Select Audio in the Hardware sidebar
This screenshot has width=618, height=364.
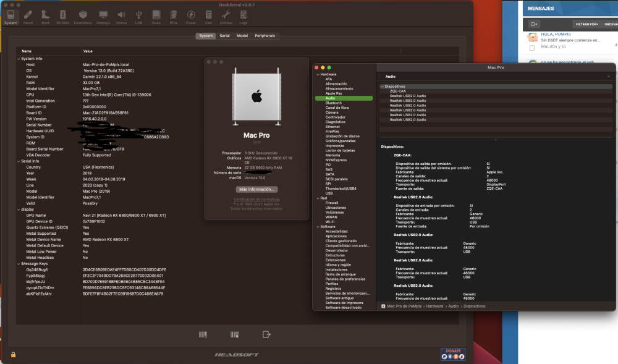(344, 98)
